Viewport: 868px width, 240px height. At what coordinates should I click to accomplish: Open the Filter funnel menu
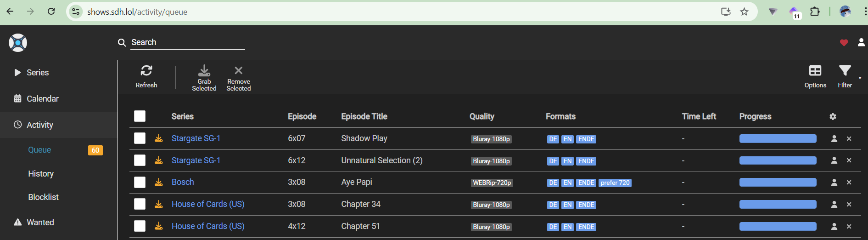845,70
